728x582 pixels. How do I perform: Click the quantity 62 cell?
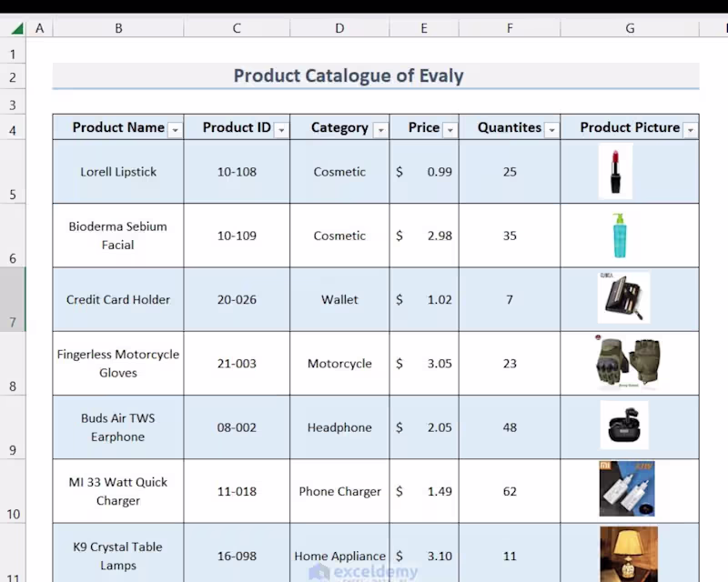tap(510, 491)
